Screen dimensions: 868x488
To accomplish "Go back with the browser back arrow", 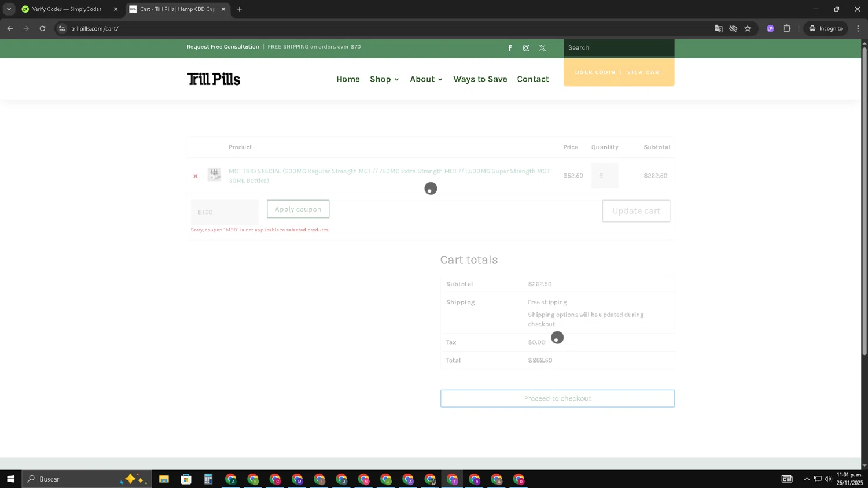I will pos(10,28).
